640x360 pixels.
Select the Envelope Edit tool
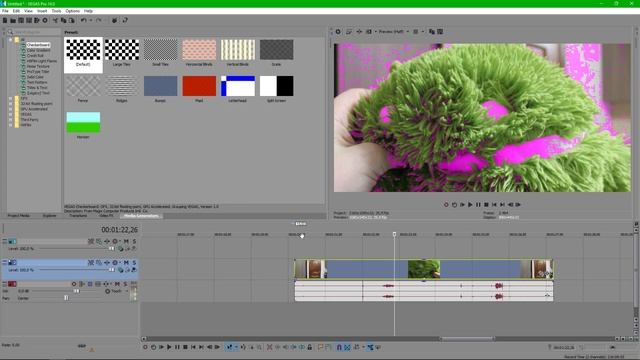coord(243,347)
